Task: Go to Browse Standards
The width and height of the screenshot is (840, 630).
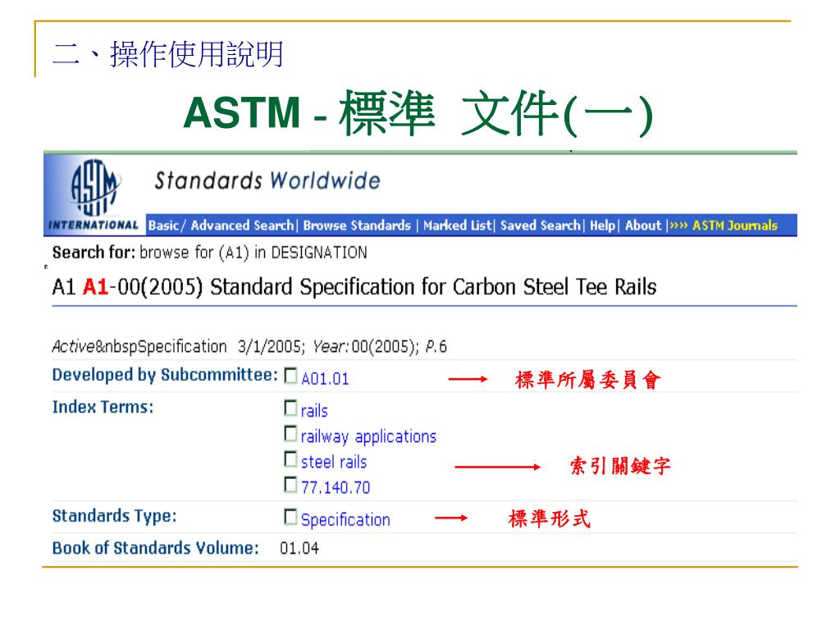Action: pyautogui.click(x=357, y=226)
